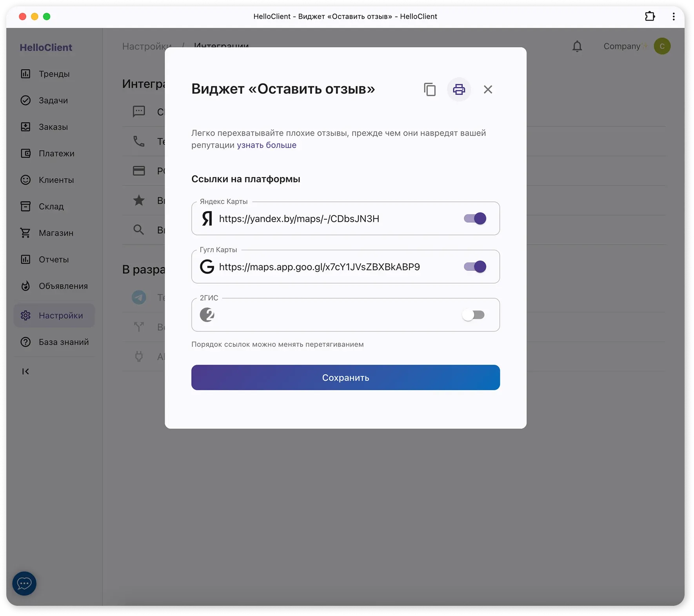Click the printer icon in dialog header

459,89
